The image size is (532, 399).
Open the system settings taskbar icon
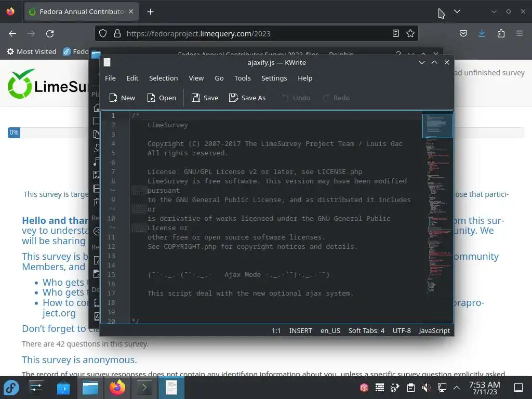tap(36, 388)
